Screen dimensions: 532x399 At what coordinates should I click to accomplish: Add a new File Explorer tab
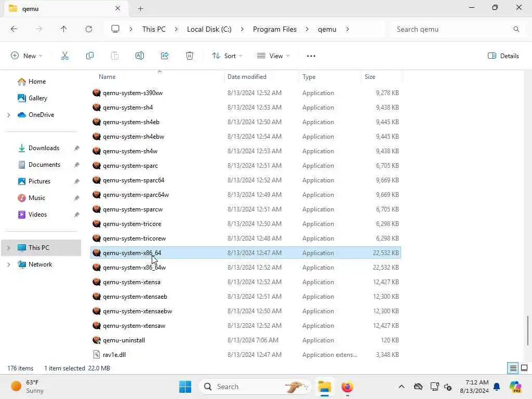pyautogui.click(x=140, y=8)
